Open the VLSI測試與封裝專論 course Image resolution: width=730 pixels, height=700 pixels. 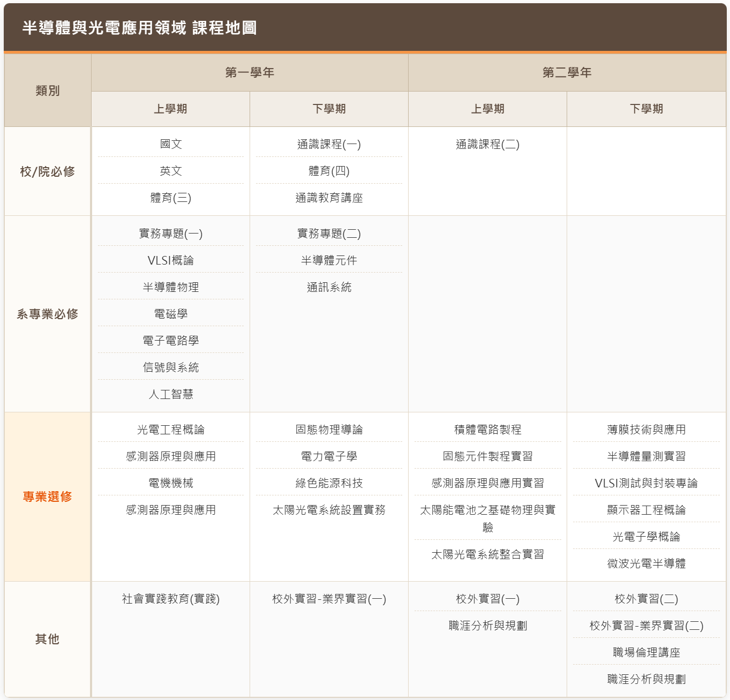point(646,483)
